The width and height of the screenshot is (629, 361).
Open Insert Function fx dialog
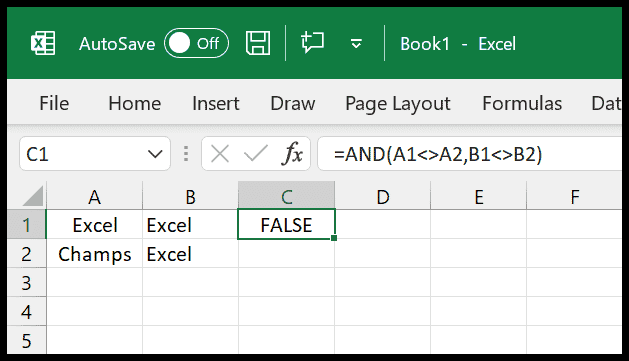click(292, 154)
